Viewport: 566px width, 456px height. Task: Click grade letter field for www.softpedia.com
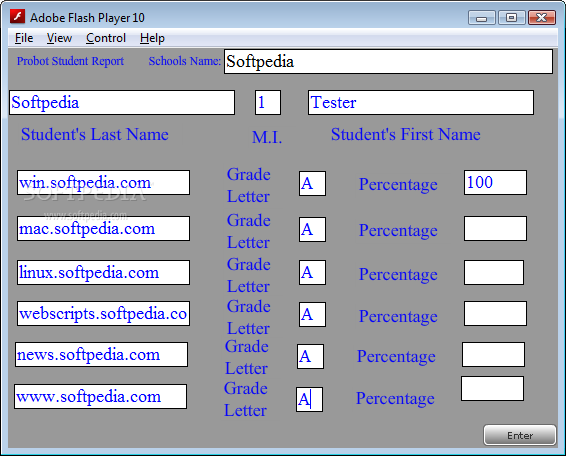(309, 399)
